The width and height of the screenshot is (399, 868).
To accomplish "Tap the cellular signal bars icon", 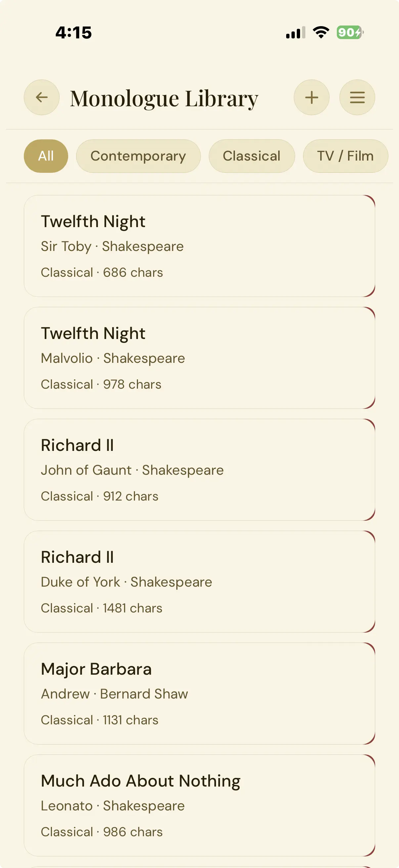I will 296,32.
